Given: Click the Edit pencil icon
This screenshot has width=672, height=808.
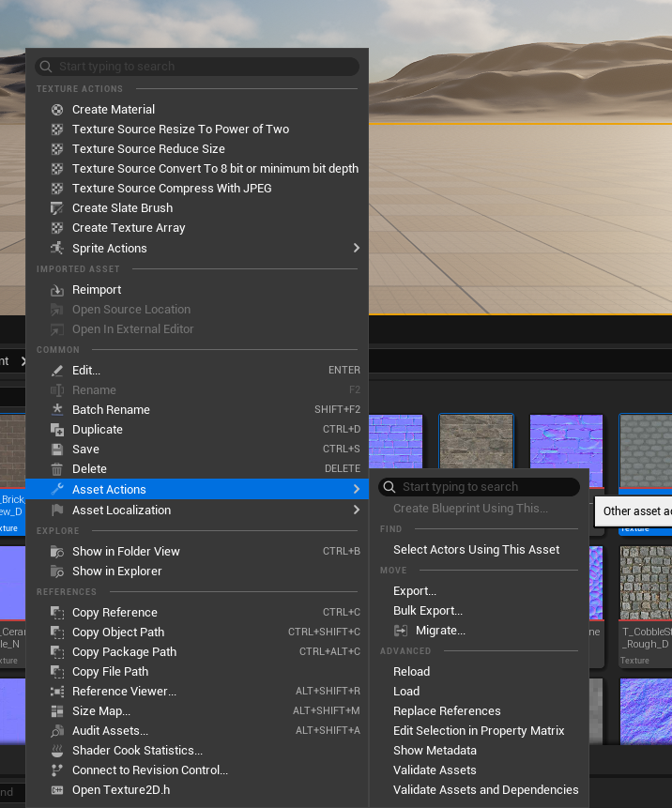Looking at the screenshot, I should pos(57,371).
